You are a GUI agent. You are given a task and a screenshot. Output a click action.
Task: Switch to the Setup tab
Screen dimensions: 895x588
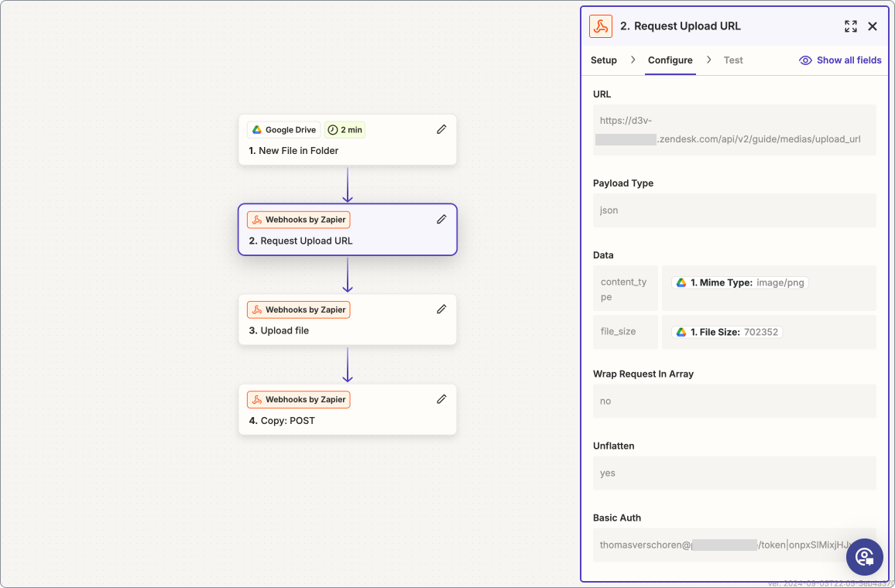tap(604, 60)
